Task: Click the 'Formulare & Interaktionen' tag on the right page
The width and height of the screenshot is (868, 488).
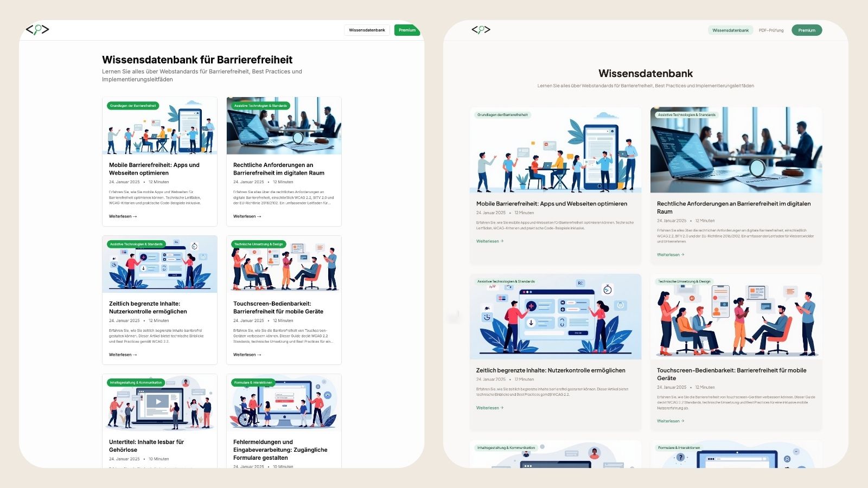Action: pyautogui.click(x=679, y=448)
